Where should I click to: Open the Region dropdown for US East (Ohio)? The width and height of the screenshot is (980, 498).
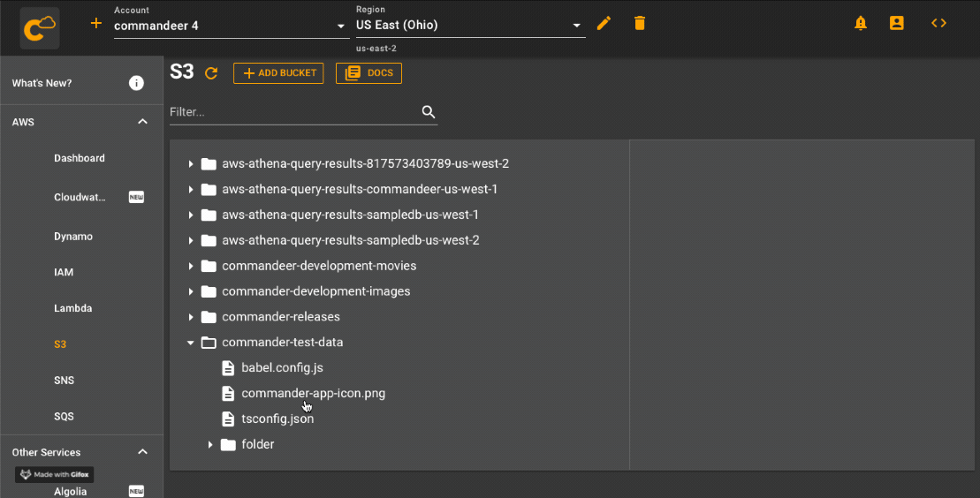click(x=470, y=25)
